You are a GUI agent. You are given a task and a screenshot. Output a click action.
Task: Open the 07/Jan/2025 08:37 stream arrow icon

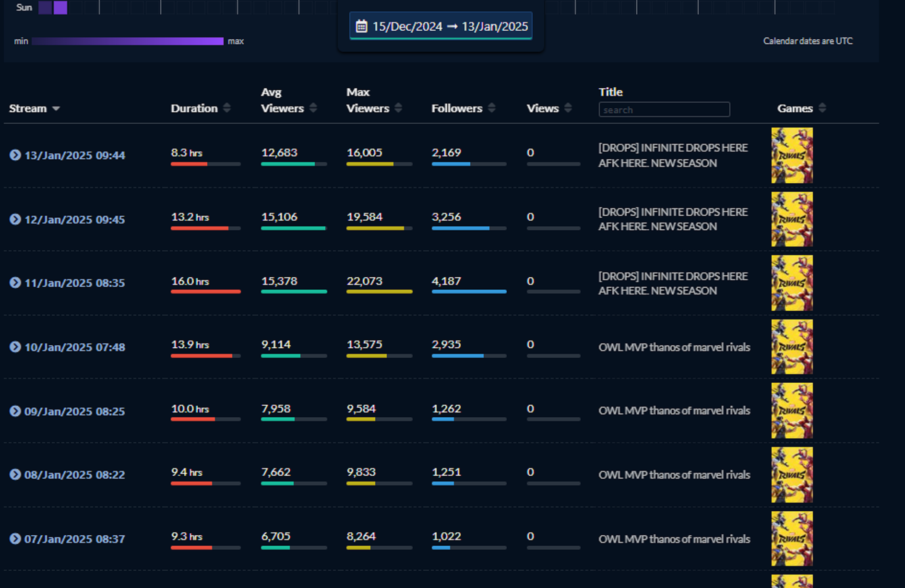pos(15,539)
